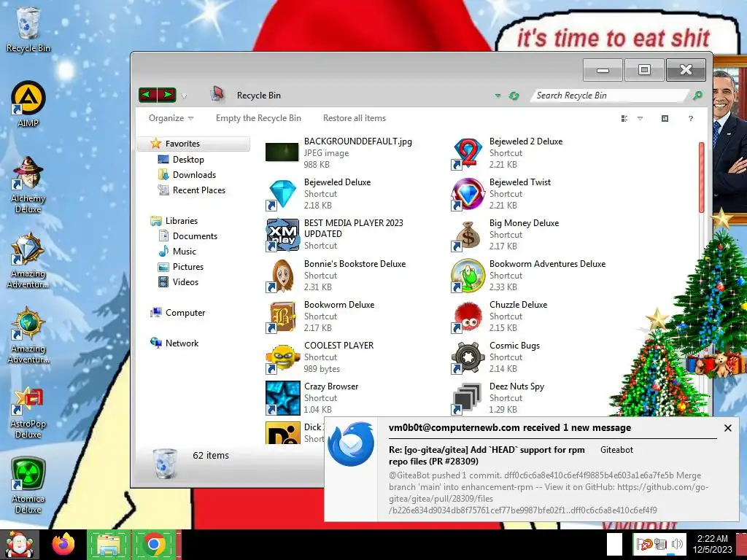Click Restore all items

click(355, 118)
